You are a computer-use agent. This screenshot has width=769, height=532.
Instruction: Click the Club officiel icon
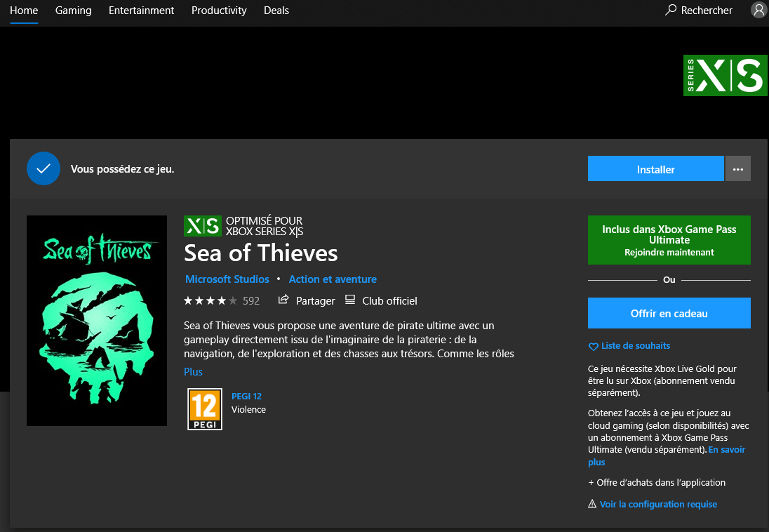[x=349, y=300]
